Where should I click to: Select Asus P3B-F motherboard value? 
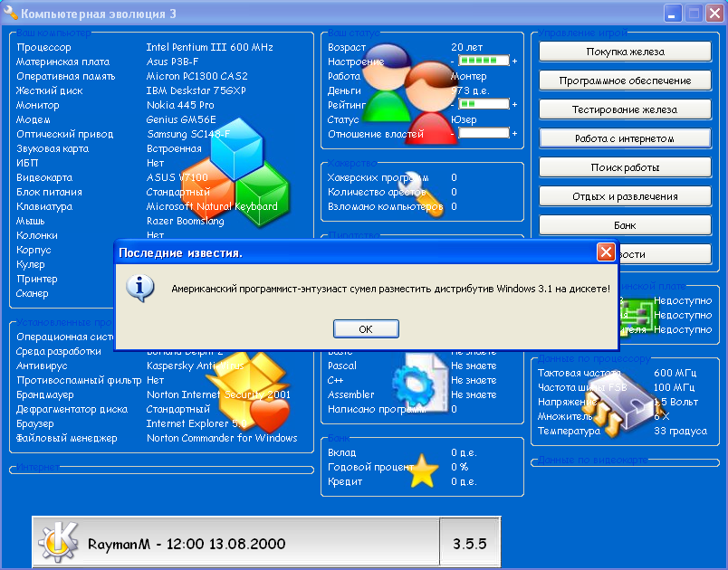(x=172, y=62)
